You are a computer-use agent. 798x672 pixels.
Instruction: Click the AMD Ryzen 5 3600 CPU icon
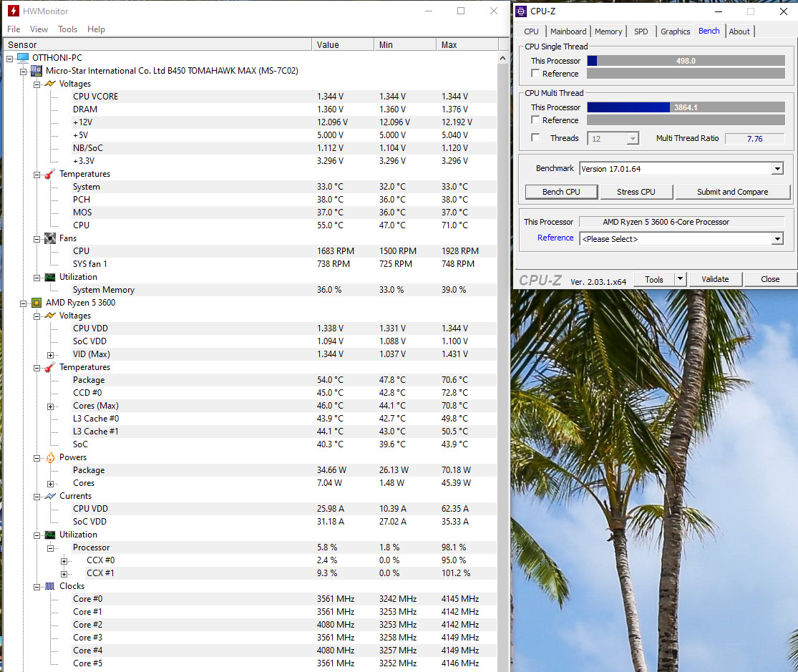[x=37, y=303]
